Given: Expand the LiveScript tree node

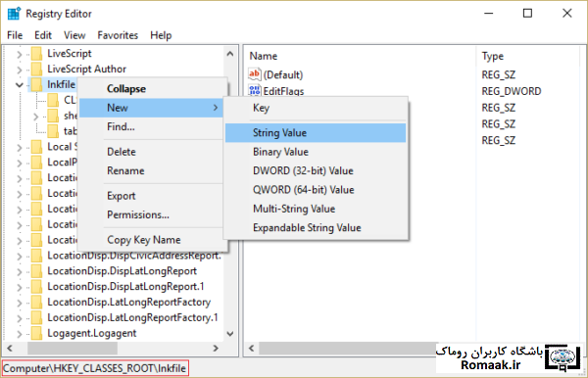Looking at the screenshot, I should [20, 54].
